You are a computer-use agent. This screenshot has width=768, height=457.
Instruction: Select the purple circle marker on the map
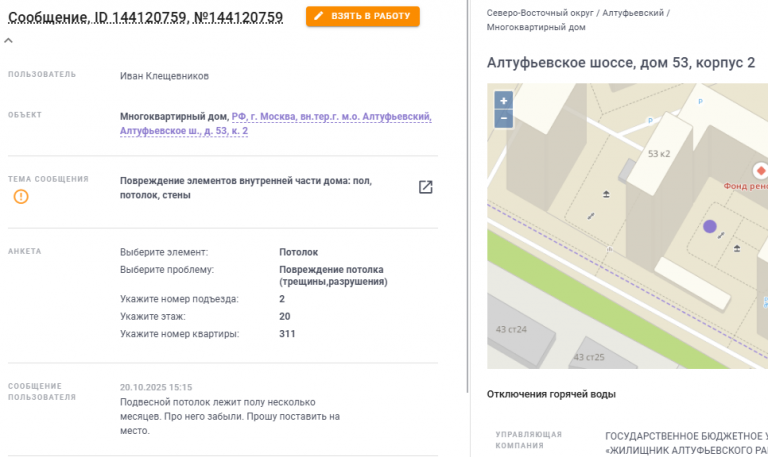point(710,227)
